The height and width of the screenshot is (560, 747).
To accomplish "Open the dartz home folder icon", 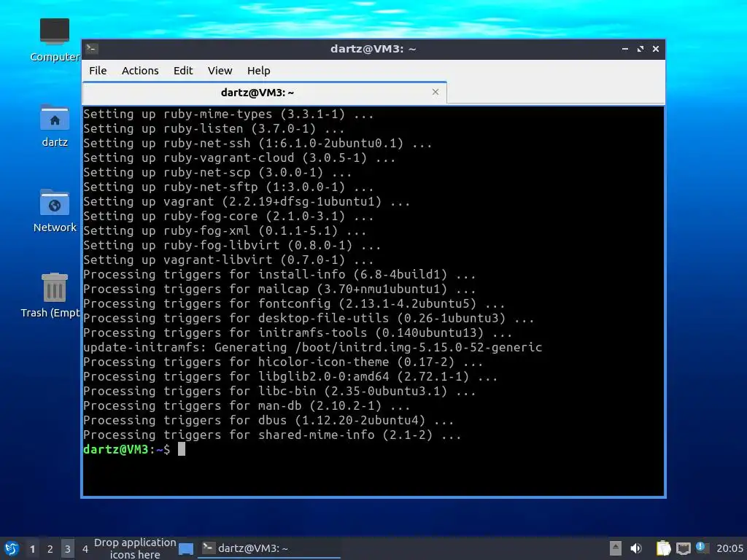I will [x=54, y=126].
